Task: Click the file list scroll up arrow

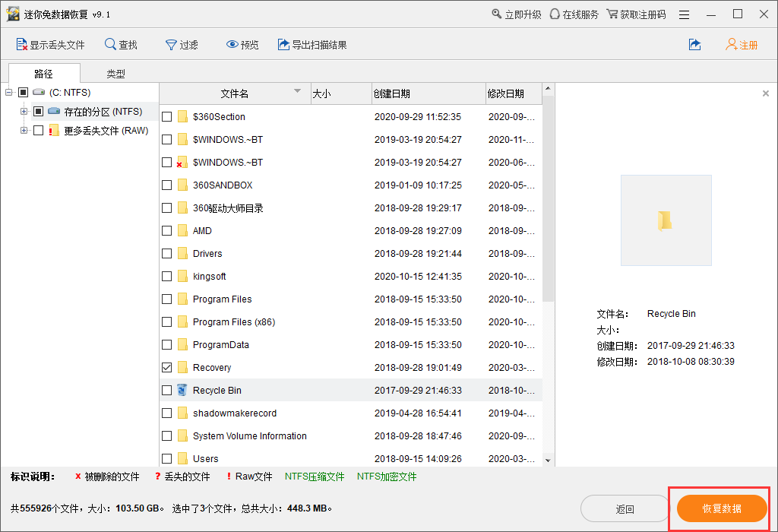Action: [x=548, y=89]
